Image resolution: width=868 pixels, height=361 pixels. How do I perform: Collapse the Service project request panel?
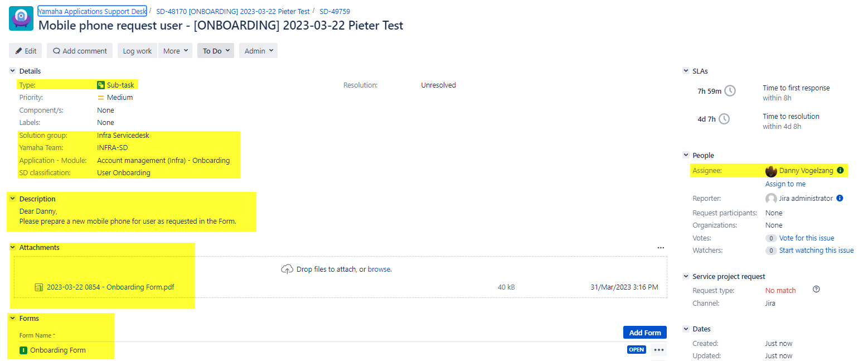[686, 276]
